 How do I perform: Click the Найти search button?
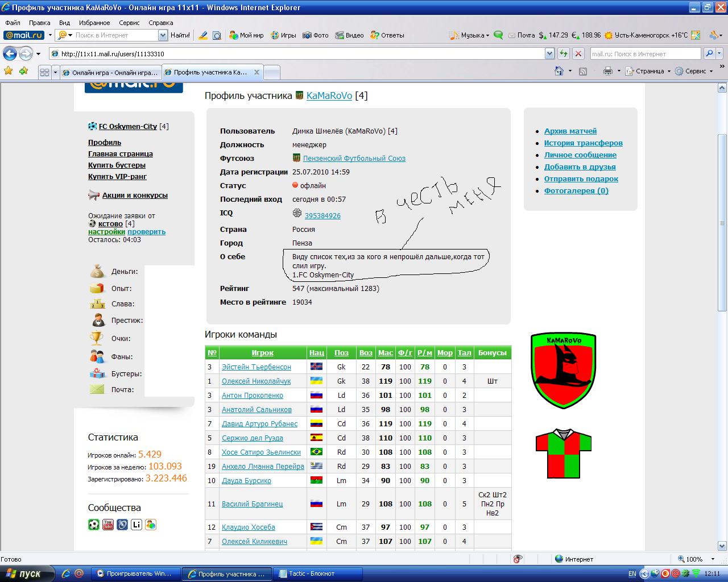coord(180,35)
